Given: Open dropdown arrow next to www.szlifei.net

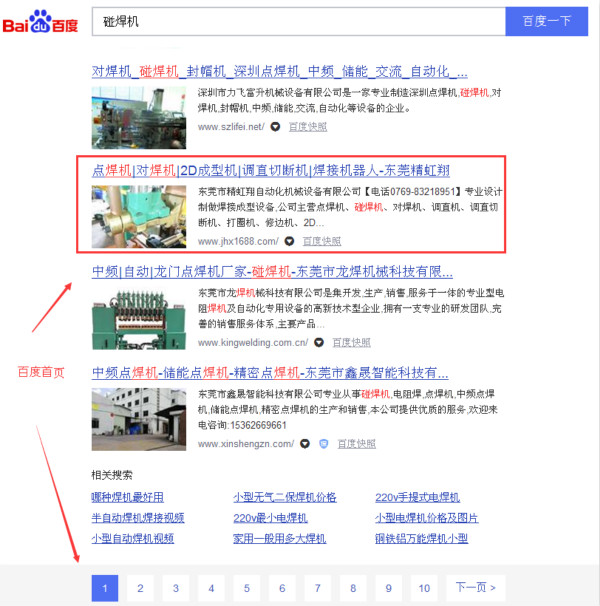Looking at the screenshot, I should pos(274,127).
